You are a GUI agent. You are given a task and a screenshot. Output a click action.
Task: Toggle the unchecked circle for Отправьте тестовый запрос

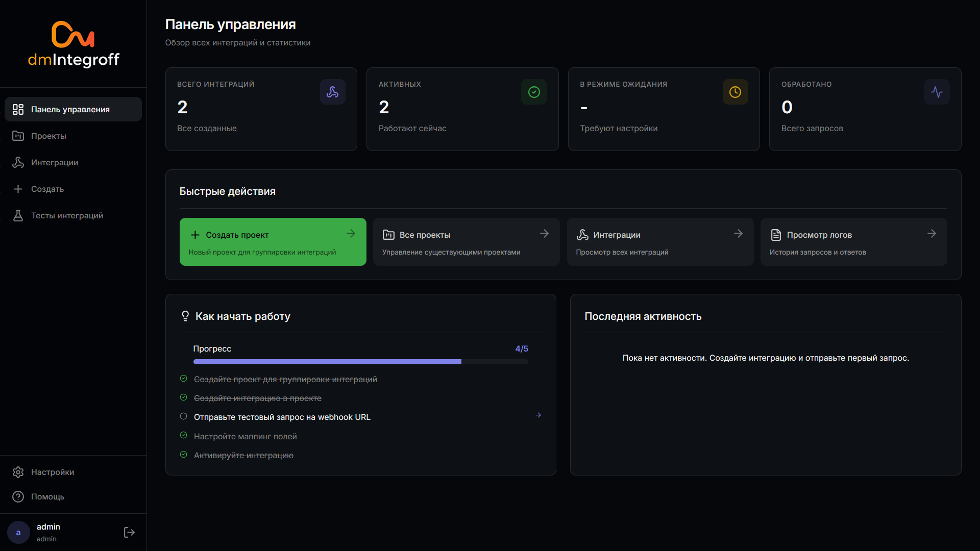click(x=184, y=416)
